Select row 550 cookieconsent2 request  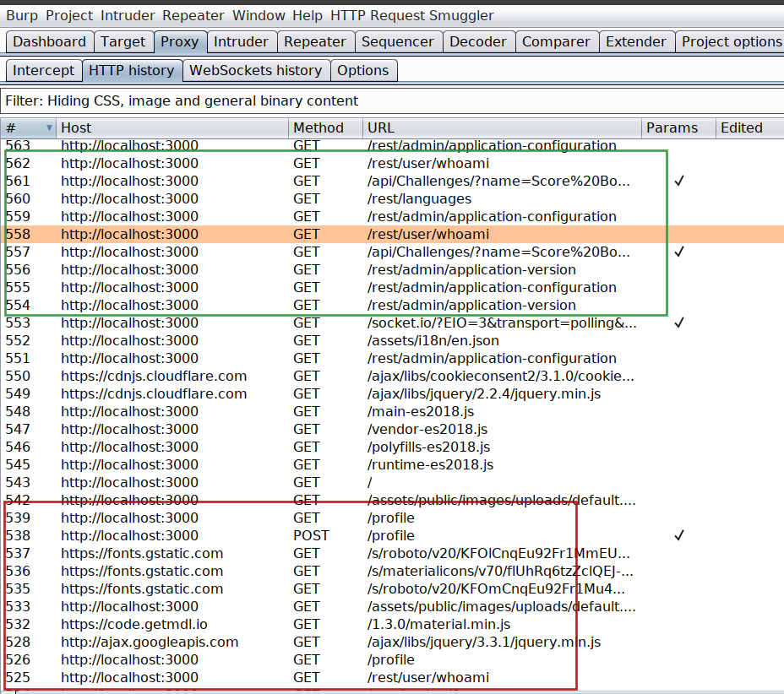tap(392, 377)
